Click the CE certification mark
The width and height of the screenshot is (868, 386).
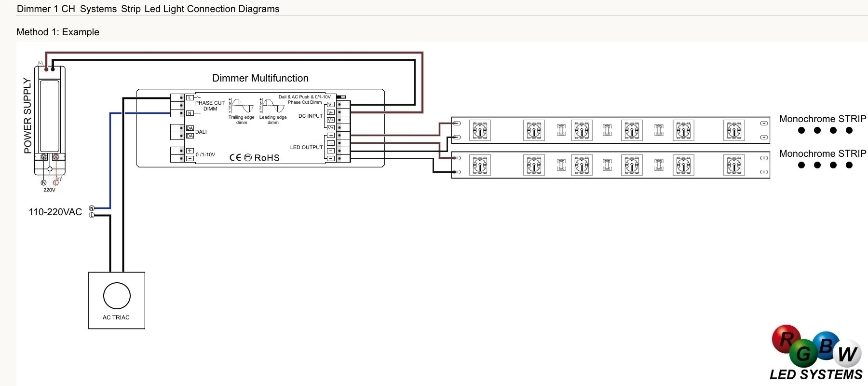pos(235,157)
